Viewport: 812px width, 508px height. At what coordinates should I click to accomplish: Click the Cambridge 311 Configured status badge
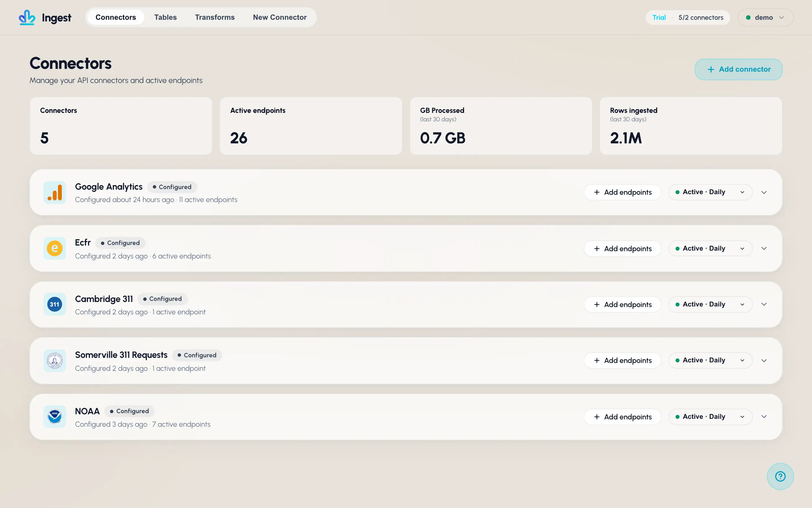tap(162, 299)
